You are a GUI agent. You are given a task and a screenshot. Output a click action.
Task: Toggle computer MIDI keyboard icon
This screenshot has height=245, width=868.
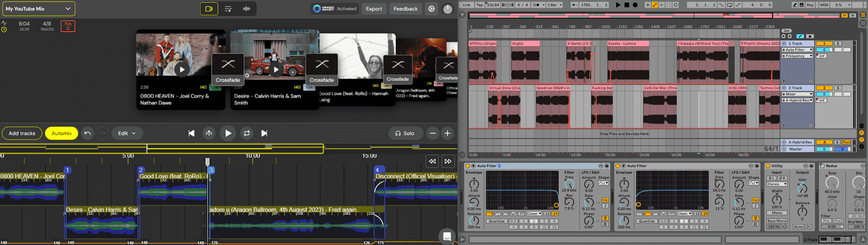click(801, 5)
